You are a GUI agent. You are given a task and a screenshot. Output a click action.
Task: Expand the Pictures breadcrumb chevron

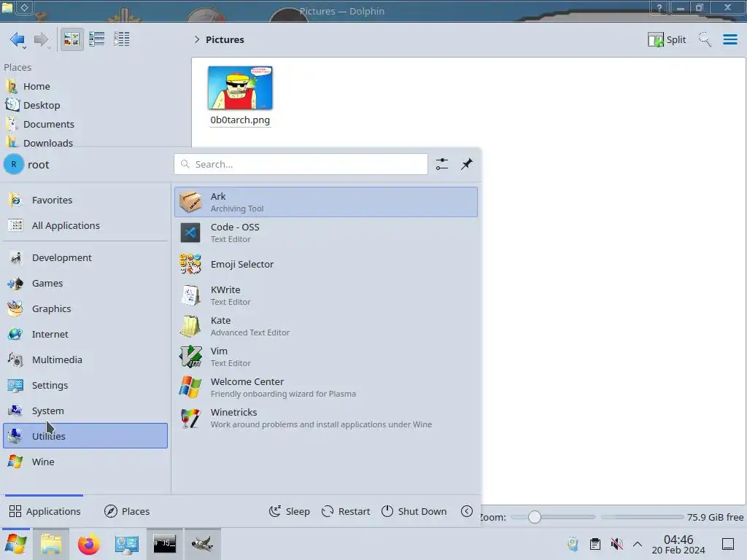(197, 39)
